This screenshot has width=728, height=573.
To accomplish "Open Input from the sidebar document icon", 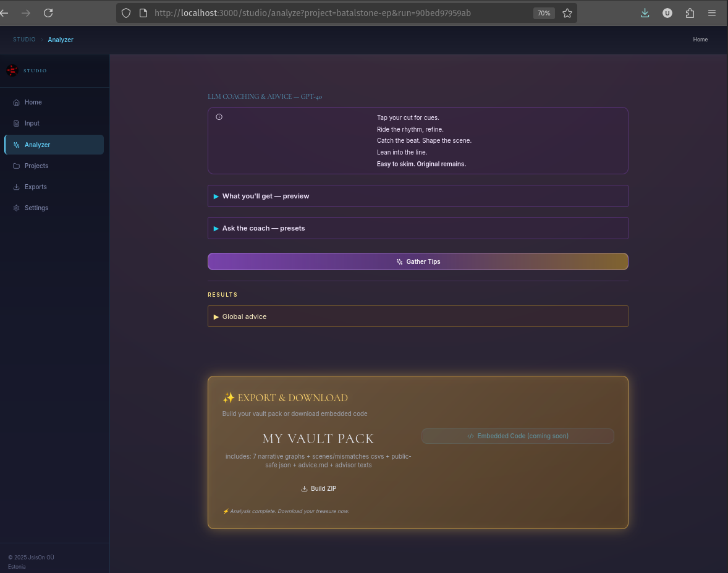I will click(x=17, y=123).
